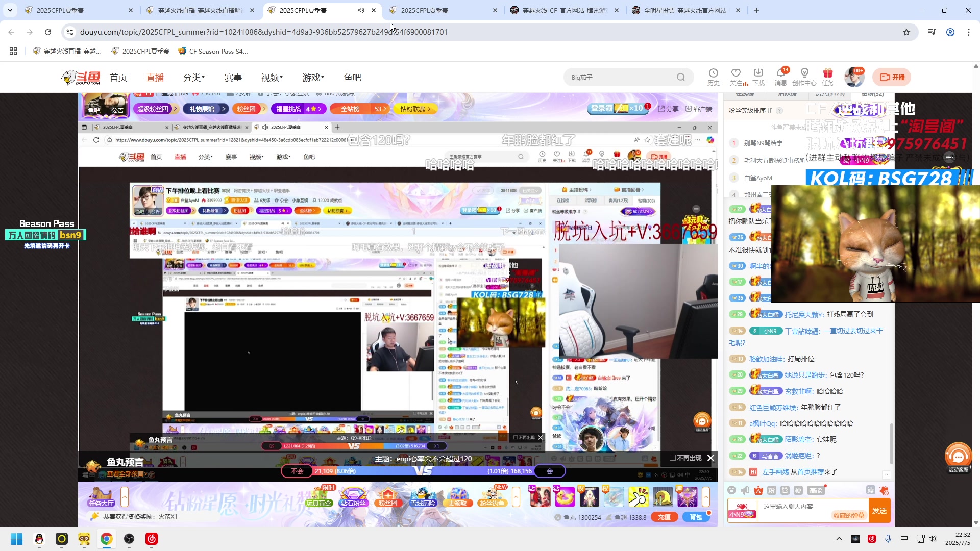Image resolution: width=980 pixels, height=551 pixels.
Task: Open the 粉丝钓鱼 icon
Action: (x=492, y=496)
